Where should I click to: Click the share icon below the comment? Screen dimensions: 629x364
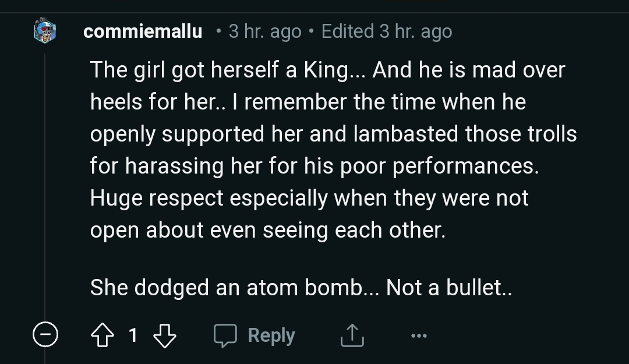tap(351, 336)
